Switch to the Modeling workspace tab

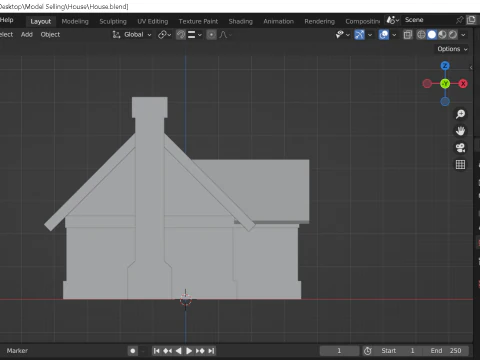[75, 21]
